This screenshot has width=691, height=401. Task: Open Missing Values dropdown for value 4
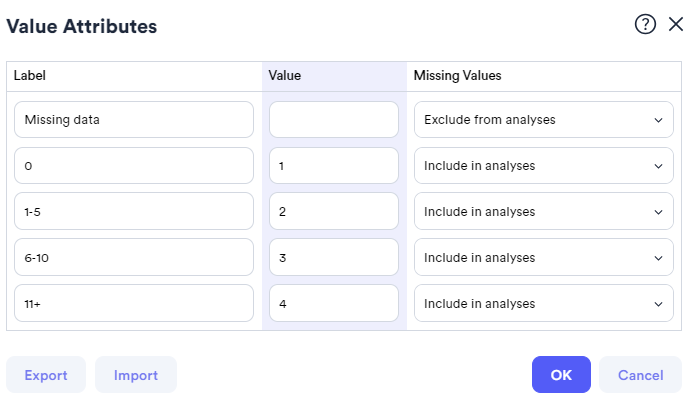543,304
